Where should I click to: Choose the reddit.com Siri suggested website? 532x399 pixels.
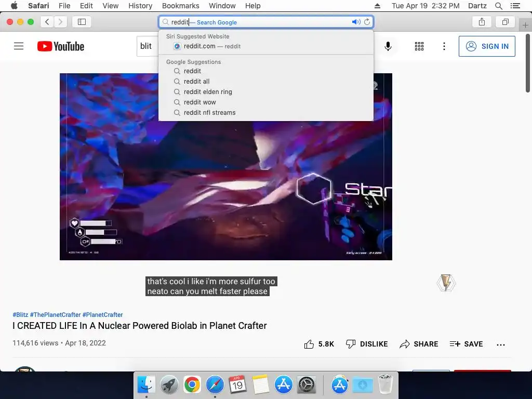(266, 46)
